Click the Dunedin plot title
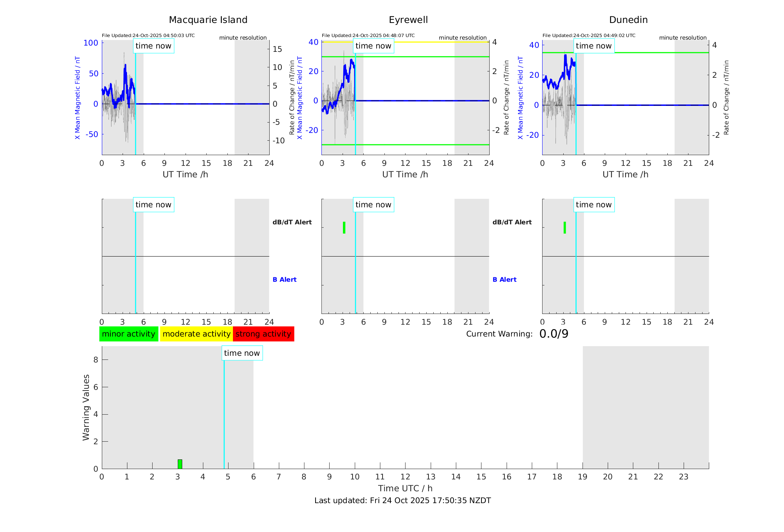This screenshot has width=784, height=532. [x=628, y=20]
